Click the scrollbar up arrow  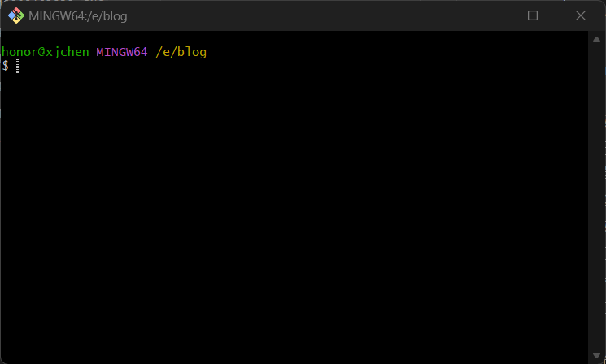click(x=596, y=39)
